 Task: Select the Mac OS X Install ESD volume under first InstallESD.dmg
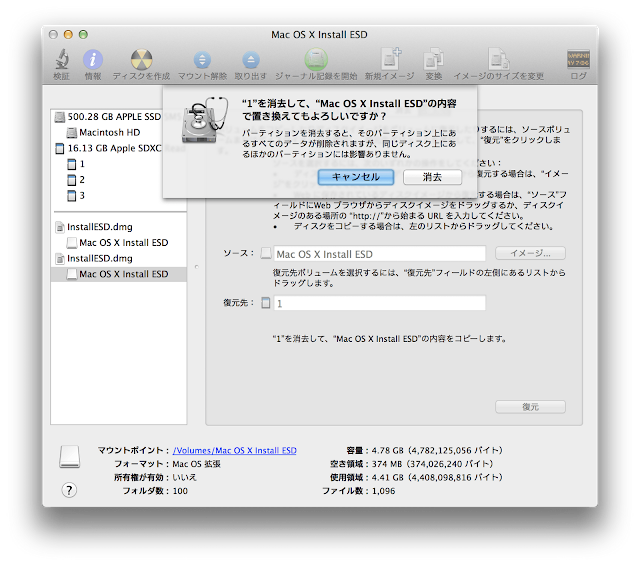coord(118,243)
